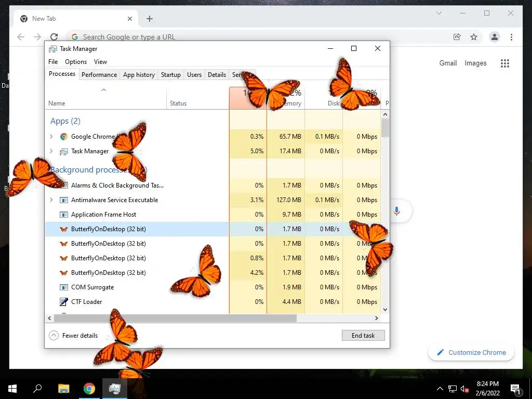This screenshot has width=532, height=399.
Task: Click the voice search microphone
Action: tap(396, 211)
